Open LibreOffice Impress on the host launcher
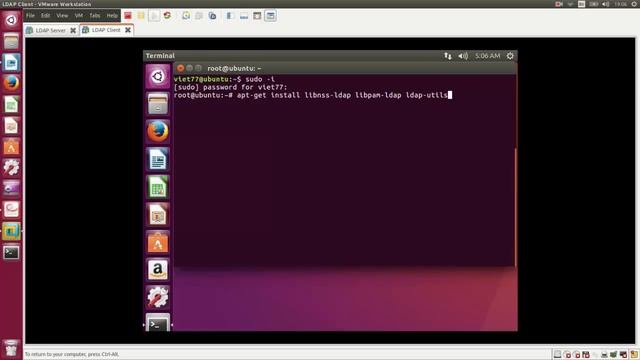 pyautogui.click(x=11, y=126)
